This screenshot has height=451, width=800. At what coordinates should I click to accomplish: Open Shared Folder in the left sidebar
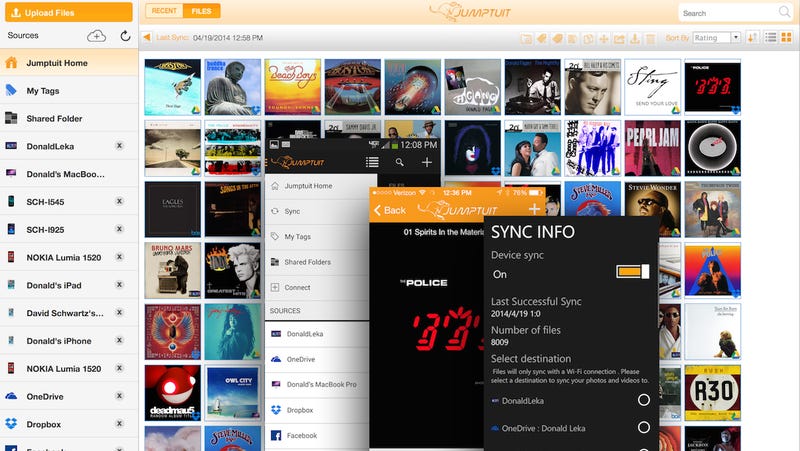[x=69, y=118]
